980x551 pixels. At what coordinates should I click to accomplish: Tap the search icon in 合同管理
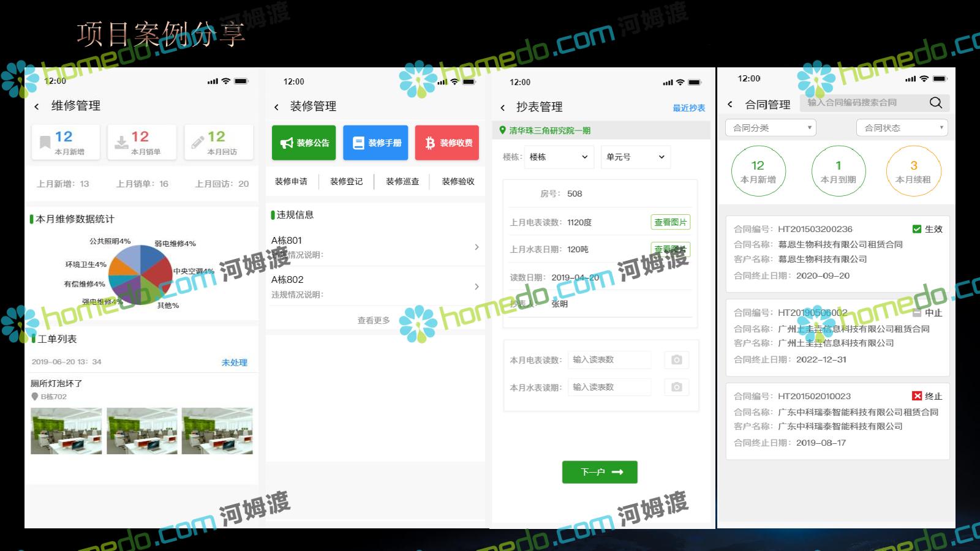pyautogui.click(x=935, y=103)
